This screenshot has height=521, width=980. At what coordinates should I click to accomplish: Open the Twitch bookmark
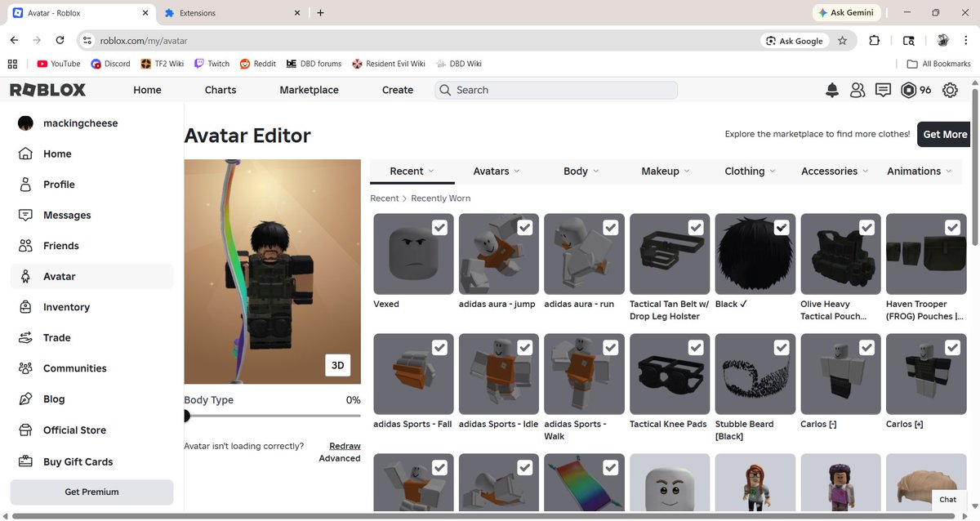tap(212, 64)
